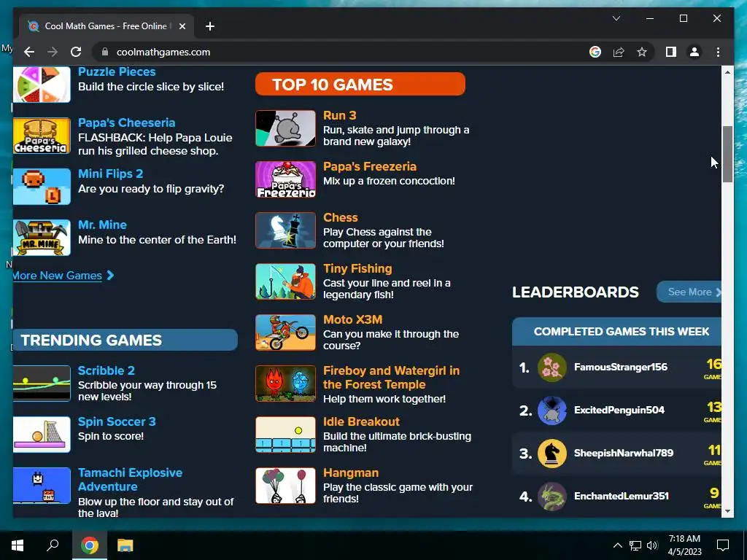Open the More New Games link
Viewport: 747px width, 560px height.
63,275
